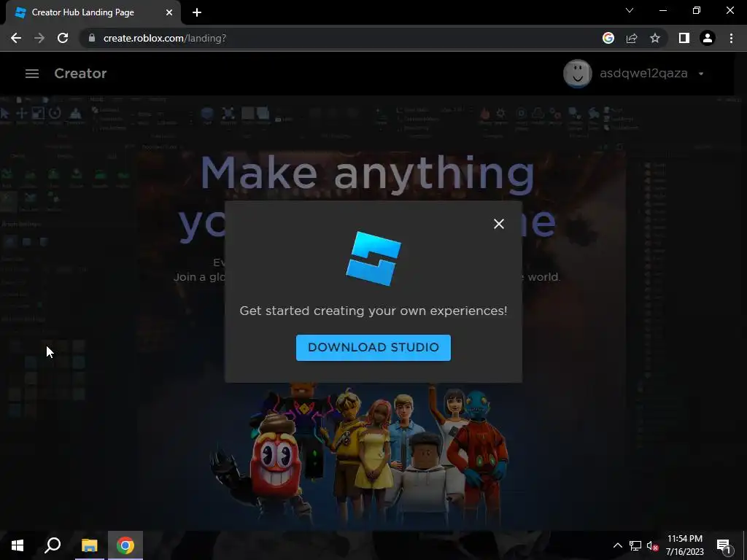Reload the Creator Hub page
This screenshot has height=560, width=747.
click(x=63, y=38)
